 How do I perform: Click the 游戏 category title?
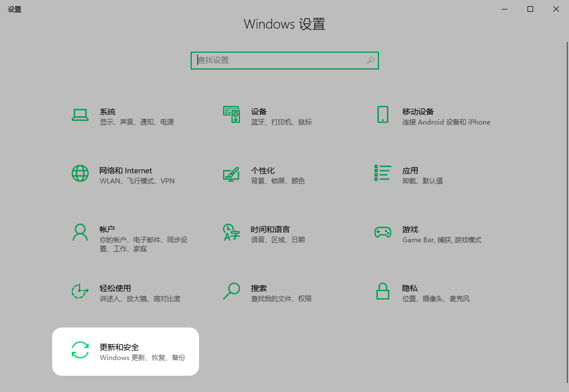point(410,229)
